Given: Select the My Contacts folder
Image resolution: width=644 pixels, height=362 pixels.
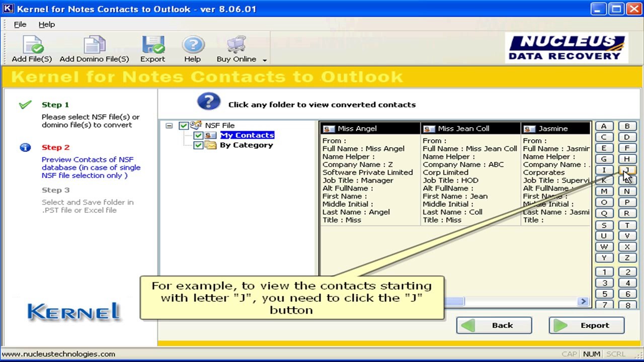Looking at the screenshot, I should 247,135.
